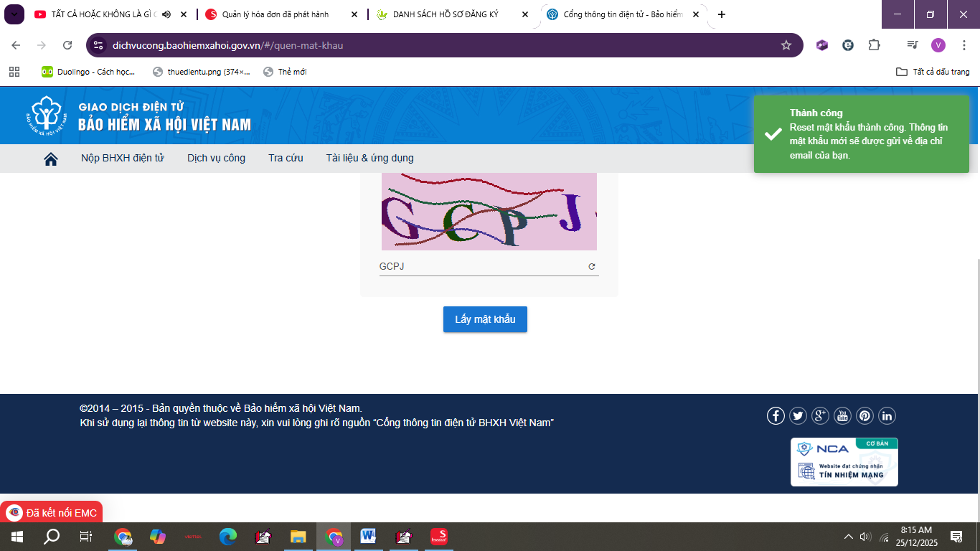Open the Google Plus icon in footer

[x=820, y=415]
